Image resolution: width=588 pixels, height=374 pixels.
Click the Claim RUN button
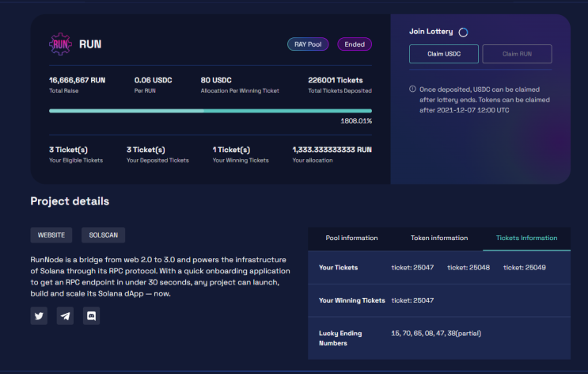tap(517, 54)
